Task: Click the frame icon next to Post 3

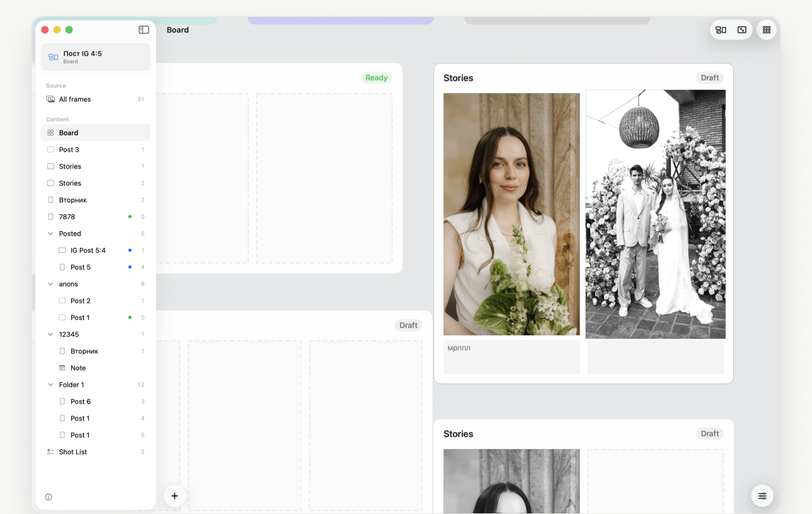Action: coord(51,150)
